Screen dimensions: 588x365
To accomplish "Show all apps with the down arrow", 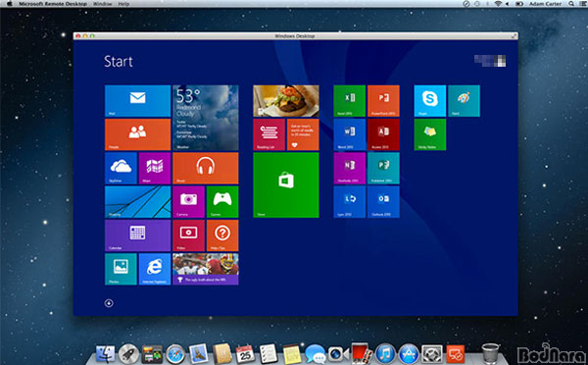I will pos(109,303).
